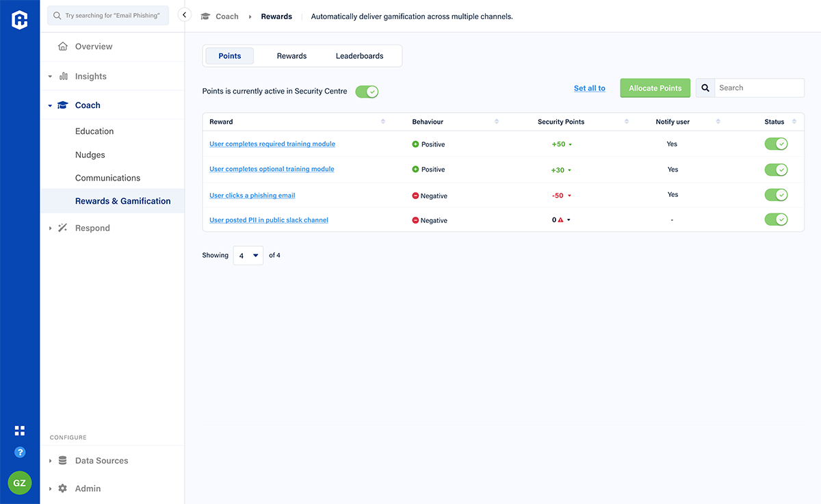Click the company logo icon at top-left
The height and width of the screenshot is (504, 821).
[20, 20]
